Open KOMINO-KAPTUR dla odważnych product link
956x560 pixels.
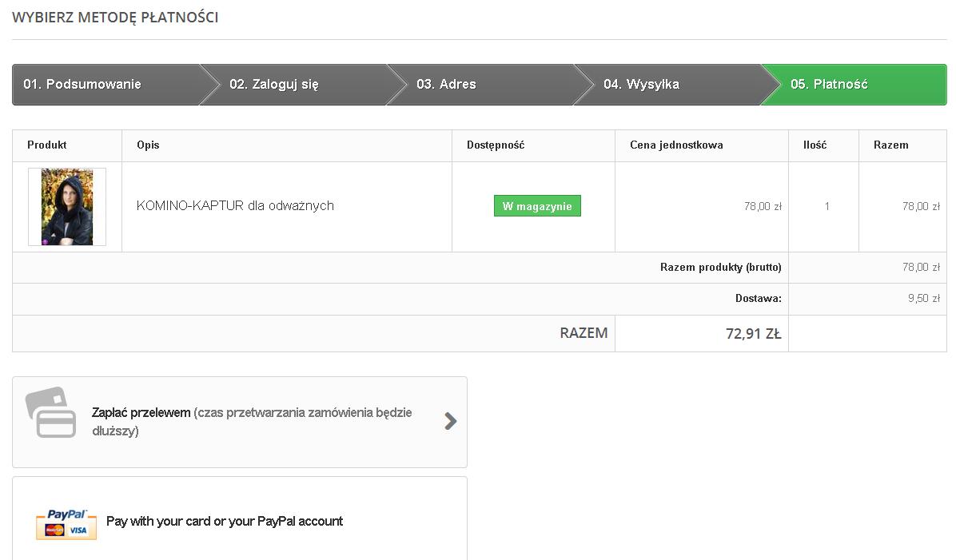(x=235, y=206)
